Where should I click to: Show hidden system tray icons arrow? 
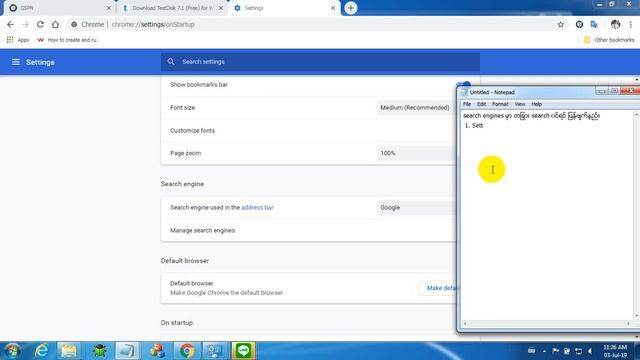click(x=544, y=351)
